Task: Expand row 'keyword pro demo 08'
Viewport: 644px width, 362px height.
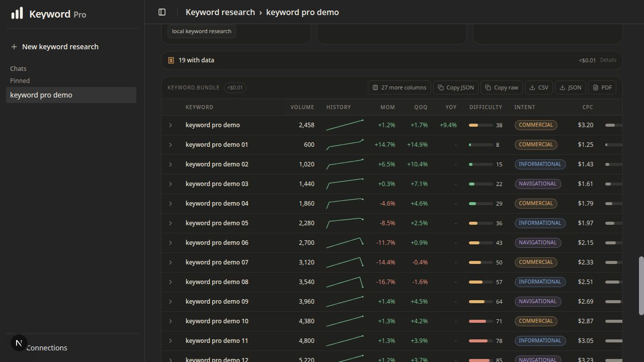Action: [171, 282]
